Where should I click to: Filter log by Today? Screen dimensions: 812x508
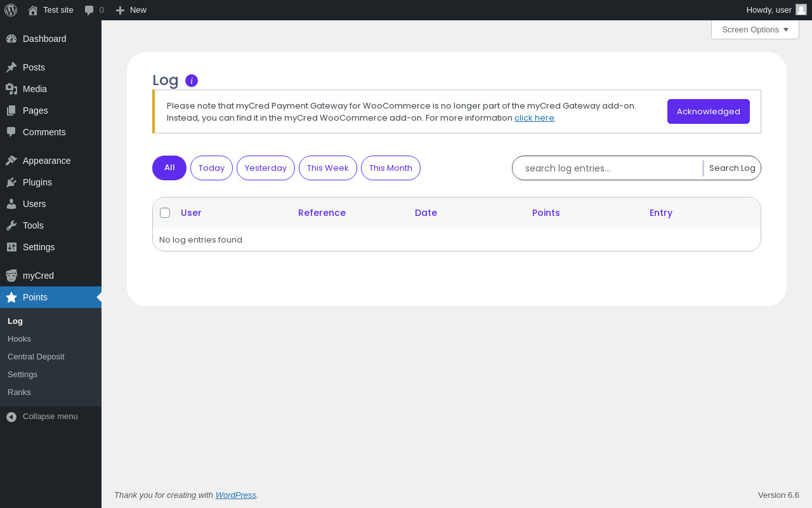[211, 168]
